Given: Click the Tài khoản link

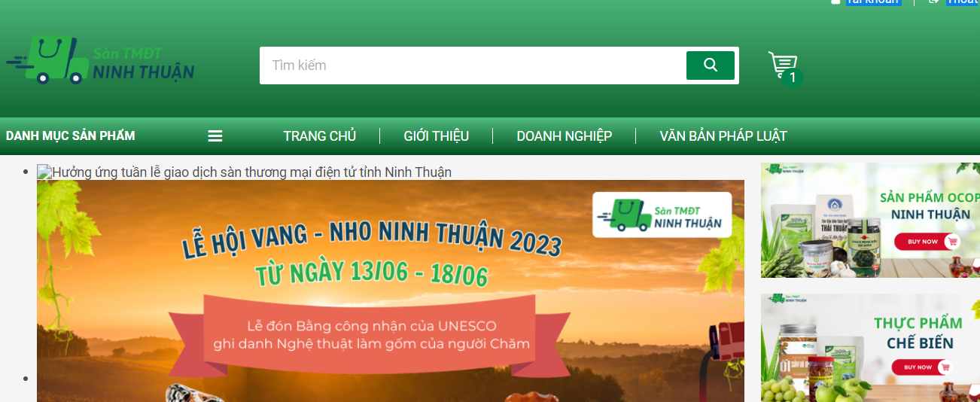Looking at the screenshot, I should pyautogui.click(x=872, y=2).
